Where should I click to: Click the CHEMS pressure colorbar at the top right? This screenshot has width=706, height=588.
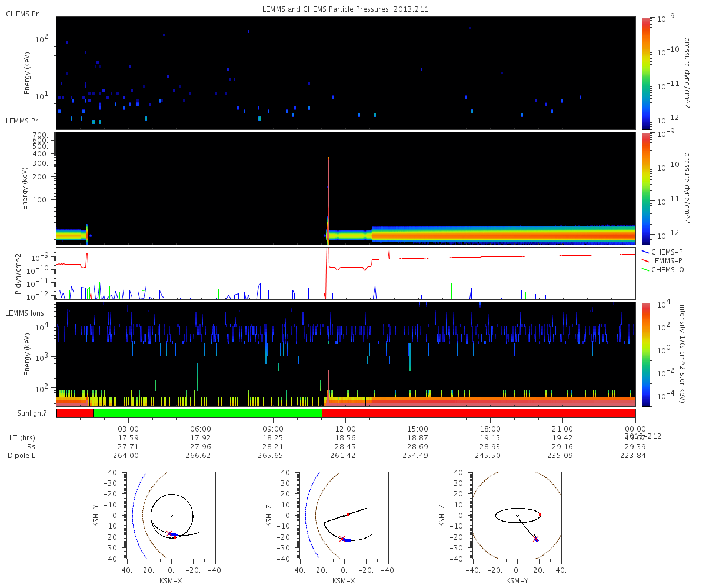pyautogui.click(x=646, y=73)
